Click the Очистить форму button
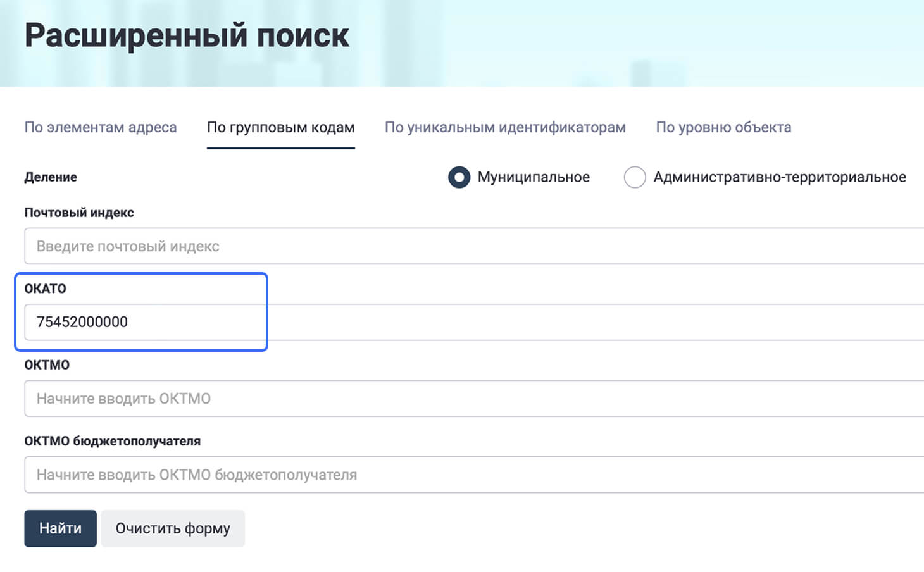Screen dimensions: 924x572 coord(173,528)
